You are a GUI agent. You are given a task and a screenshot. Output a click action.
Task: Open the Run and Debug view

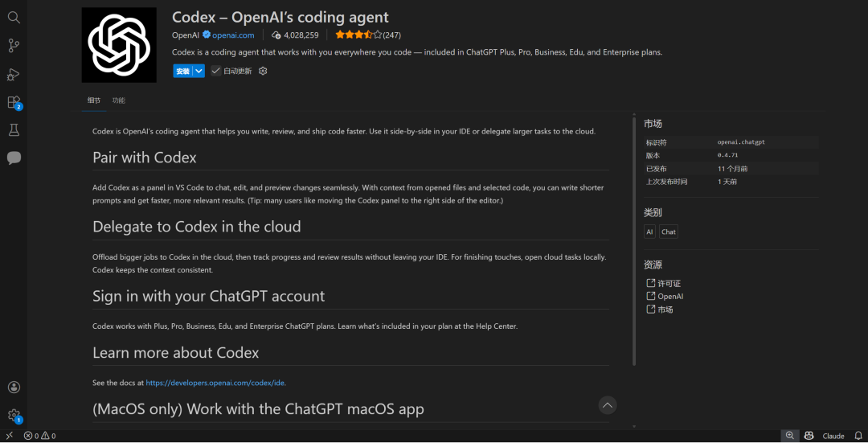pos(14,74)
